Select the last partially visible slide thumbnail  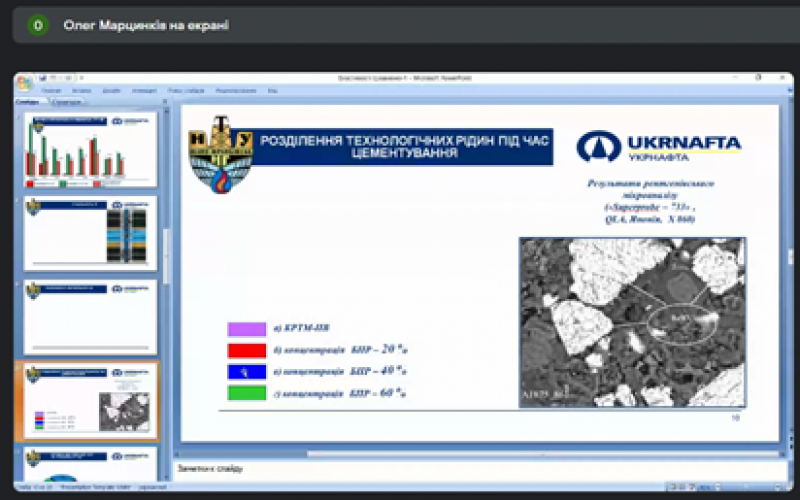pos(90,464)
